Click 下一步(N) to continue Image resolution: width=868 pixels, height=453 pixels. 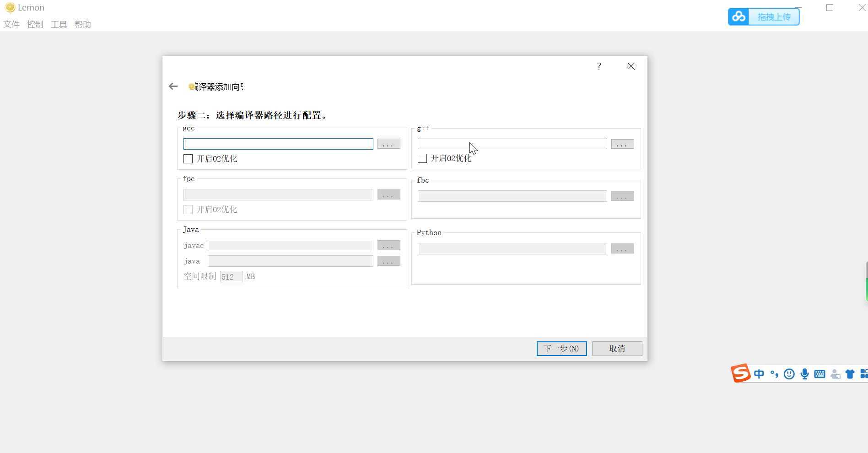click(561, 349)
